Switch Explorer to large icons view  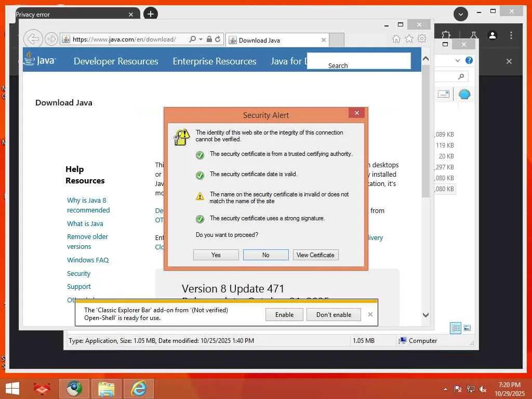click(467, 328)
